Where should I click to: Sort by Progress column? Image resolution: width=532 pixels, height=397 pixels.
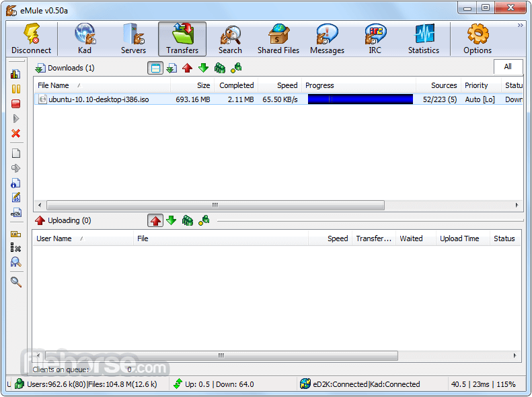[358, 85]
